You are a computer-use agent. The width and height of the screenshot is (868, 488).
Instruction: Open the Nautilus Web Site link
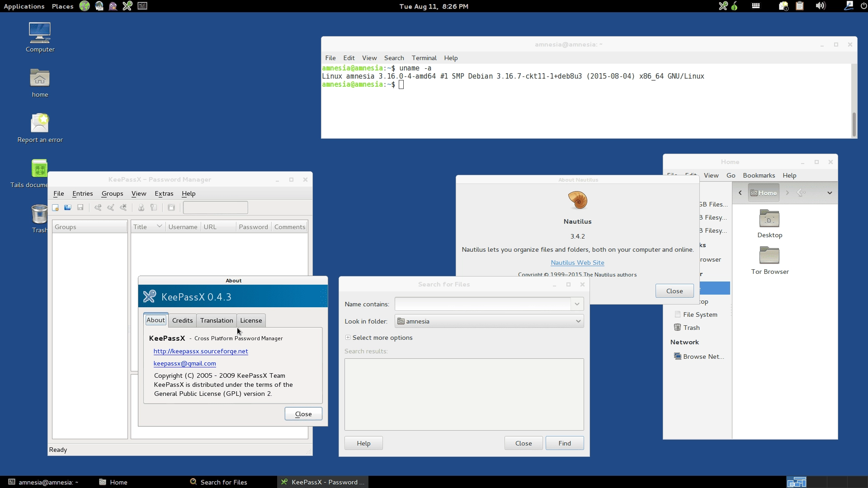[x=577, y=263]
